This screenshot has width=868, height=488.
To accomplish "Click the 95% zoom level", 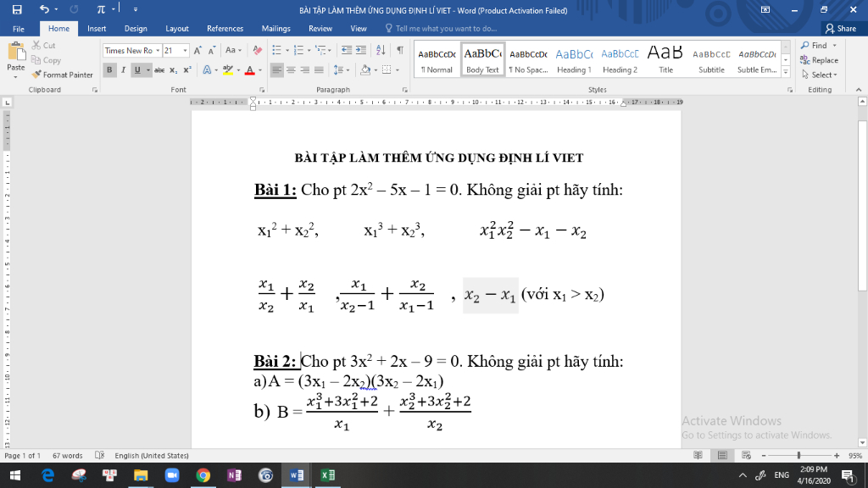I will pyautogui.click(x=855, y=455).
